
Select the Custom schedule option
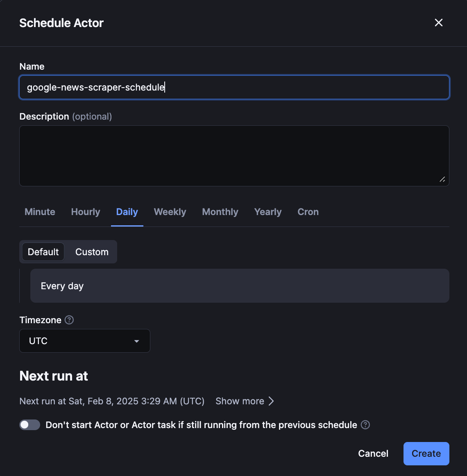(x=91, y=252)
